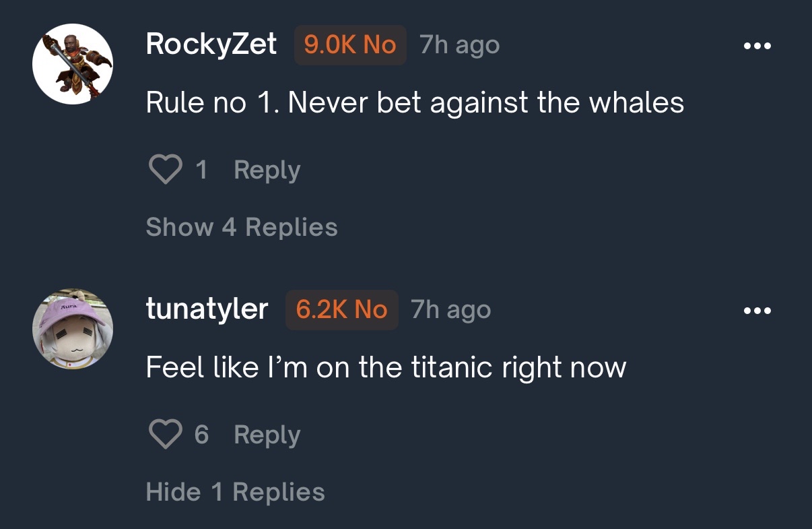The width and height of the screenshot is (812, 529).
Task: Reply to tunatyler's Titanic comment
Action: [267, 435]
